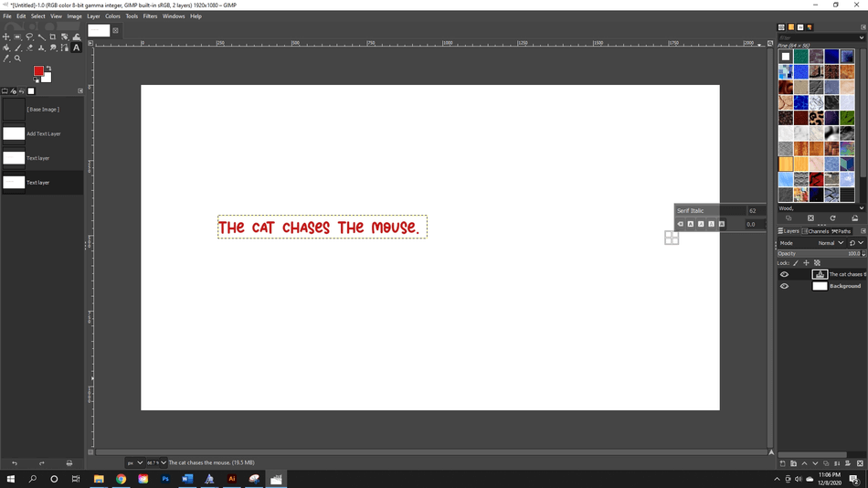Open the Undo History tab
The width and height of the screenshot is (868, 488).
point(22,90)
